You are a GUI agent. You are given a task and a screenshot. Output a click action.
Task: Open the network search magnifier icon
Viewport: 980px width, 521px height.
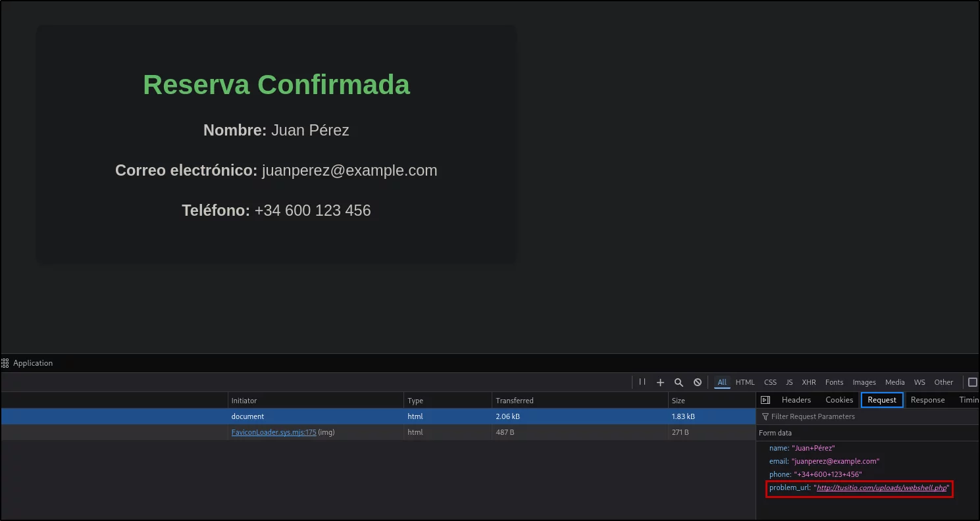tap(679, 382)
